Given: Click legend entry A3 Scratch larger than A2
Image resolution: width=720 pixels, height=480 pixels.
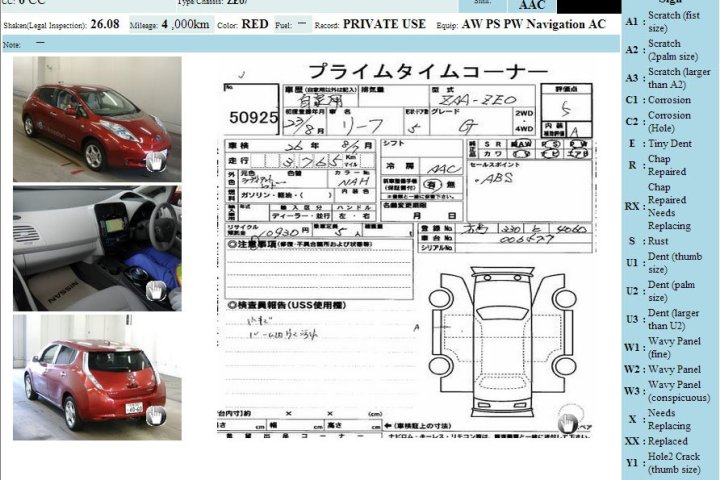Looking at the screenshot, I should point(668,78).
